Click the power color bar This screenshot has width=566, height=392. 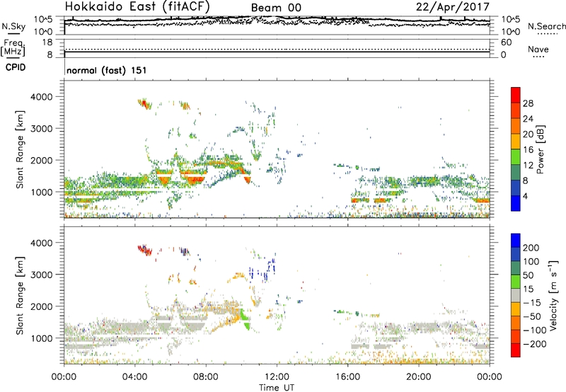point(516,149)
